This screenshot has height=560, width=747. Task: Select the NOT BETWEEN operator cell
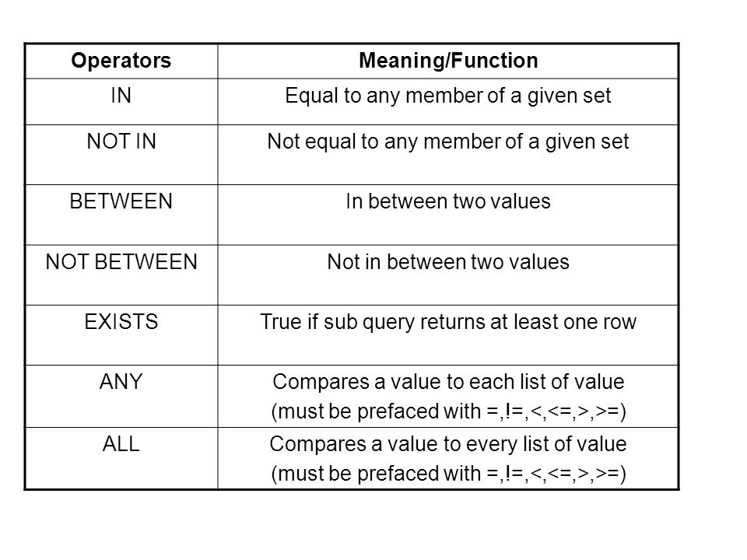121,275
